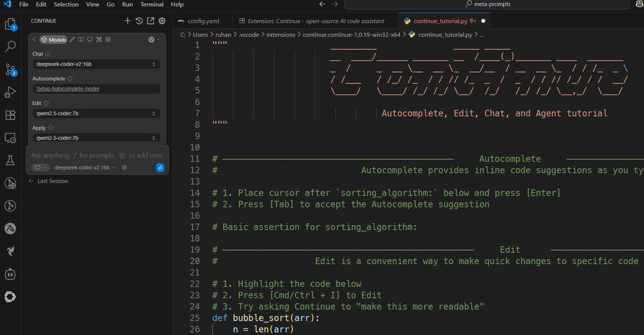644x335 pixels.
Task: Open the chat mode selector dropdown
Action: coord(40,167)
